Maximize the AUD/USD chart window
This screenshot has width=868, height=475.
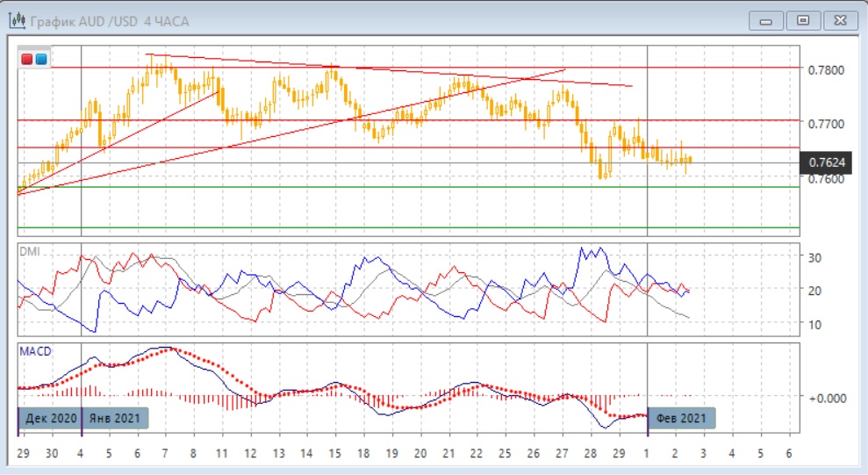point(802,19)
